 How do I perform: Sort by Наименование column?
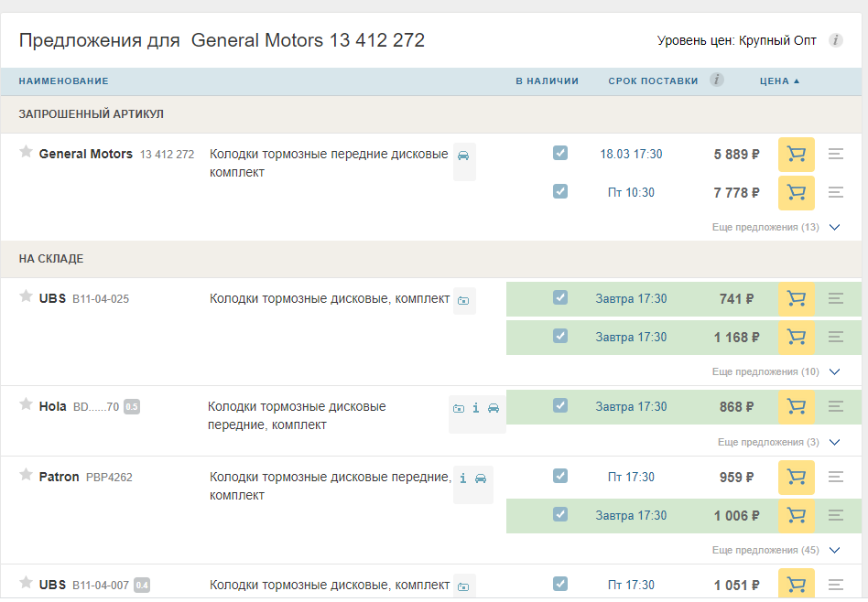[x=64, y=81]
